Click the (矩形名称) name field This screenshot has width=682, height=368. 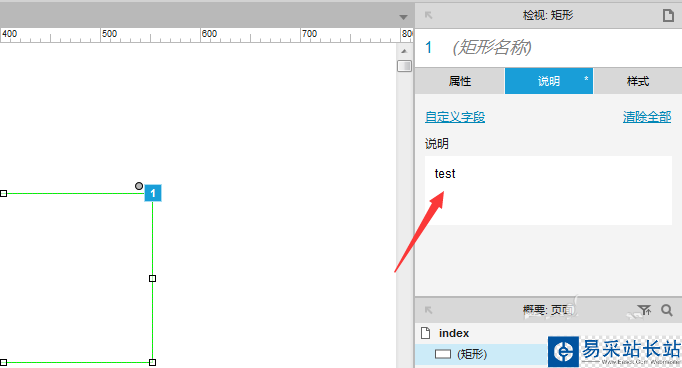(x=492, y=47)
